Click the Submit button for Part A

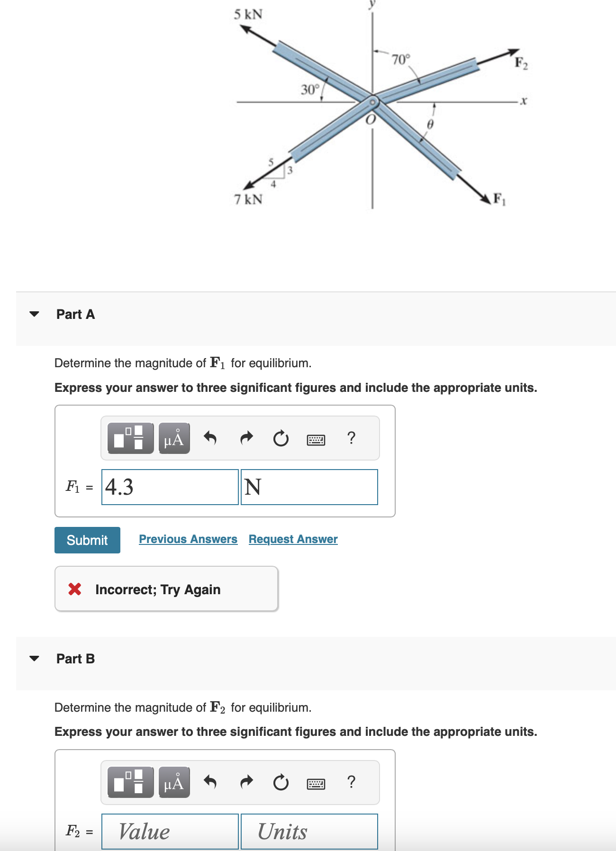coord(87,540)
